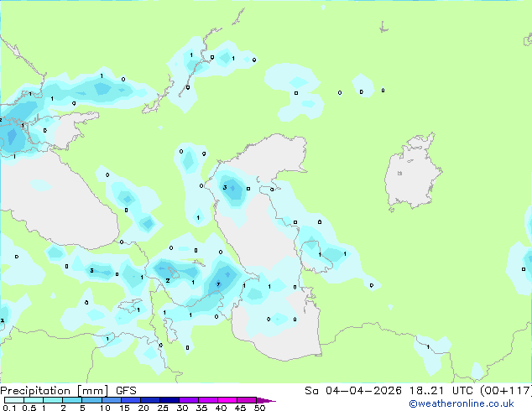532x411 pixels.
Task: Click the legend label "0.5"
Action: tap(29, 408)
